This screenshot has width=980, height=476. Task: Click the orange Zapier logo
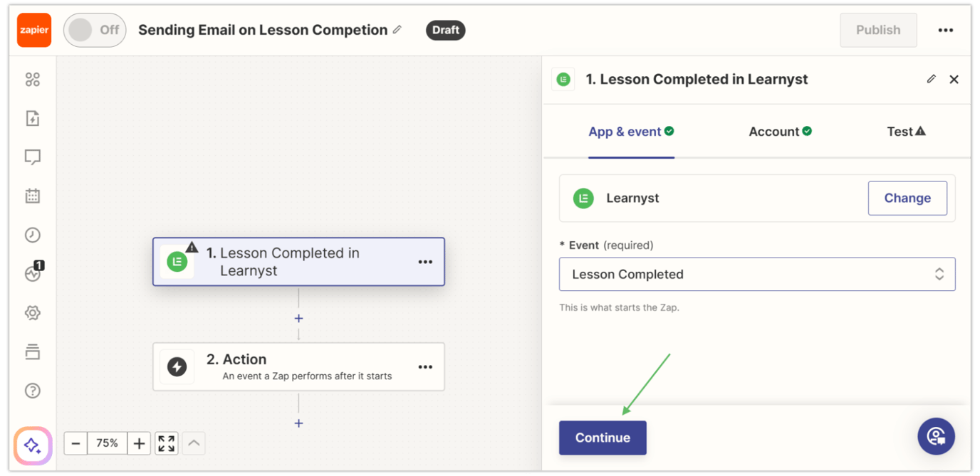tap(33, 30)
